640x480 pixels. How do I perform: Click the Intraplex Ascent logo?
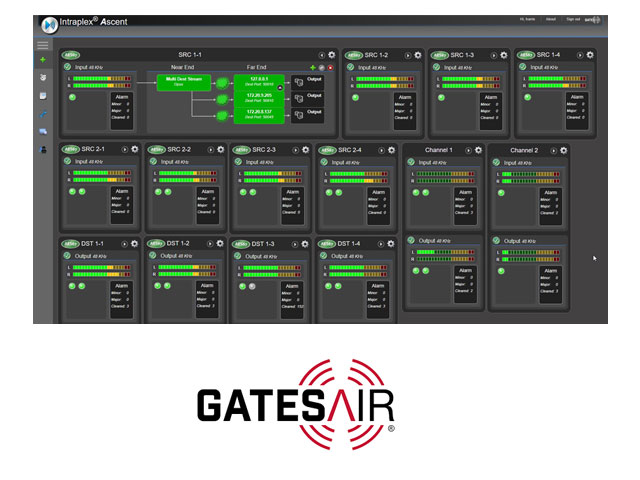coord(49,24)
